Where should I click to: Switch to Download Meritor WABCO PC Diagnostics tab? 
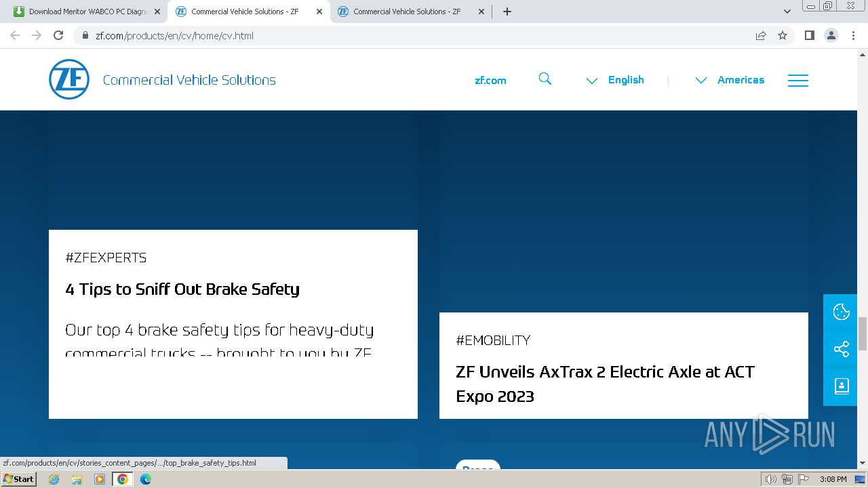(87, 12)
